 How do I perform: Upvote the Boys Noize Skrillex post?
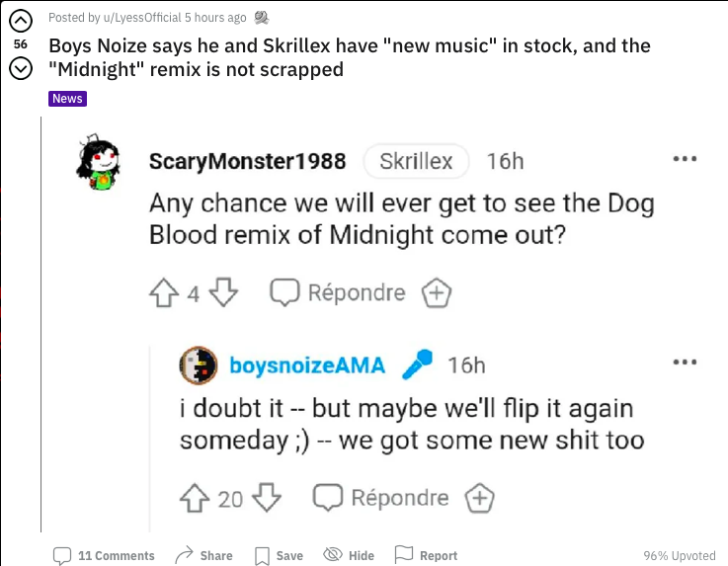(x=21, y=21)
